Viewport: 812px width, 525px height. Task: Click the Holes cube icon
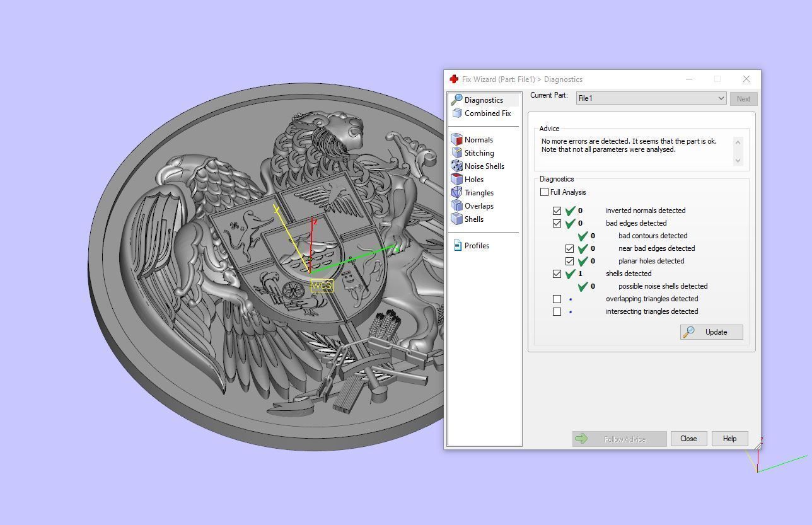coord(457,180)
